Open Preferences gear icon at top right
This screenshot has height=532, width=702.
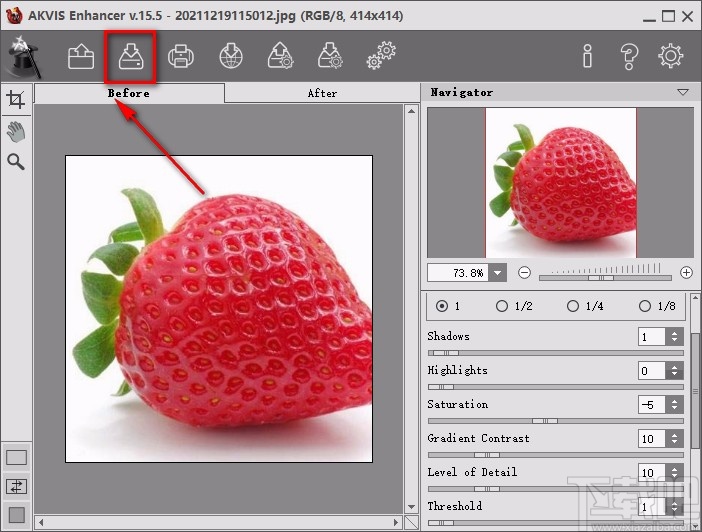coord(670,56)
